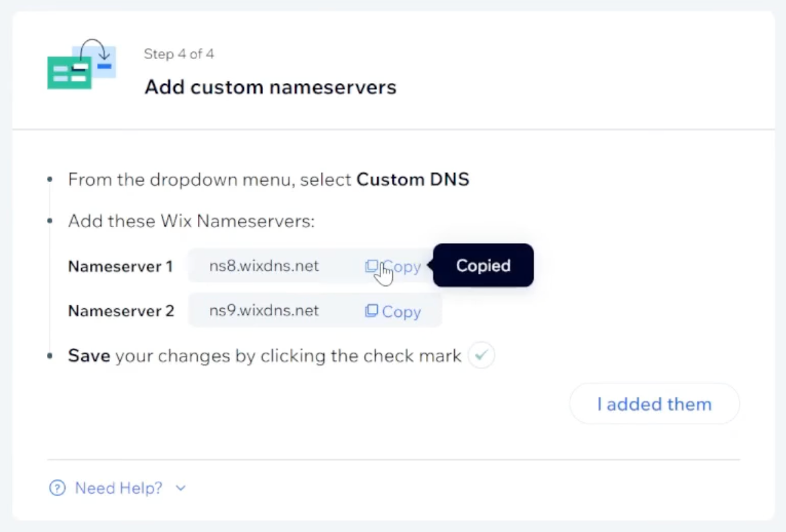786x532 pixels.
Task: Click the Step 4 of 4 indicator
Action: click(x=179, y=54)
